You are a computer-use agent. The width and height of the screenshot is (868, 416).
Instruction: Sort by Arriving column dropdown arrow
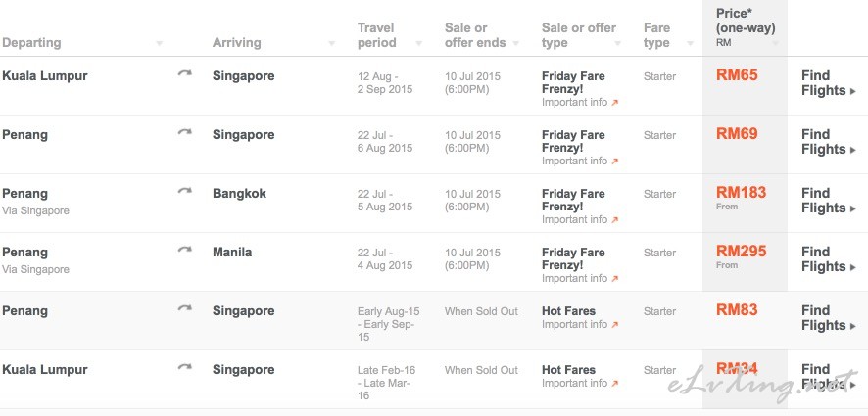(331, 43)
